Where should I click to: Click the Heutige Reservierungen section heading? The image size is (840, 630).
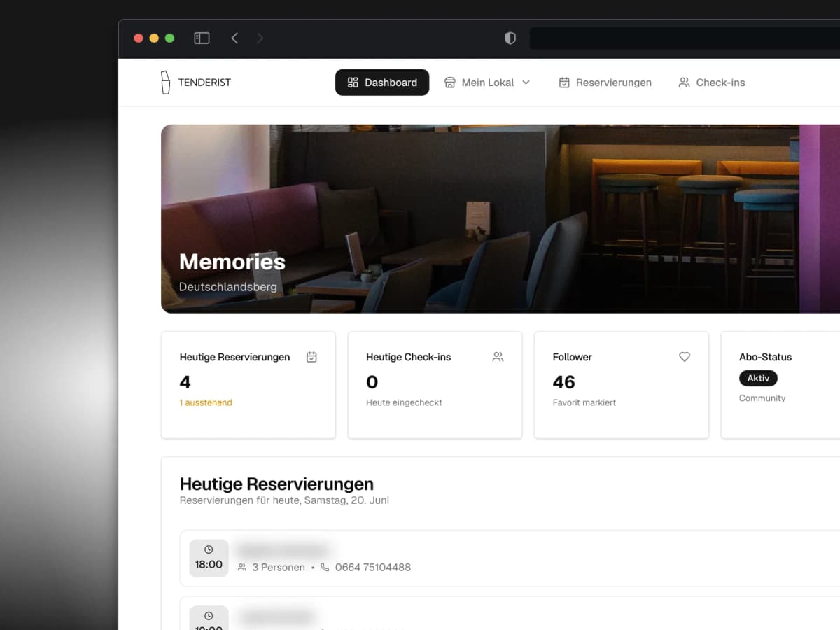pos(276,484)
